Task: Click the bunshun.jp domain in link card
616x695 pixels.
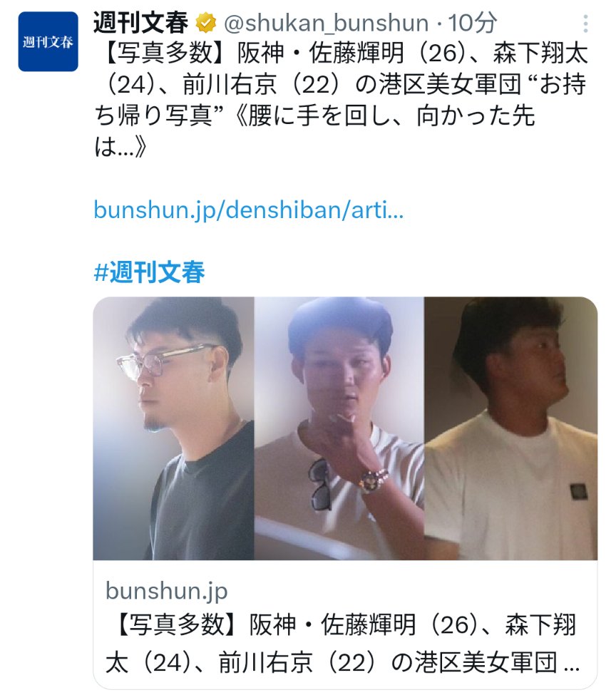Action: pyautogui.click(x=167, y=591)
